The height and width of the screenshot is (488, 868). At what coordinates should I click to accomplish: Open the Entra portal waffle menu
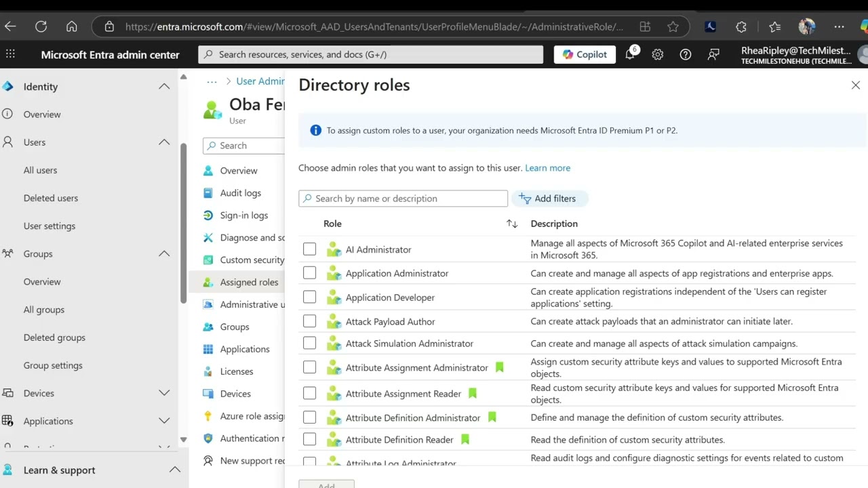[10, 54]
